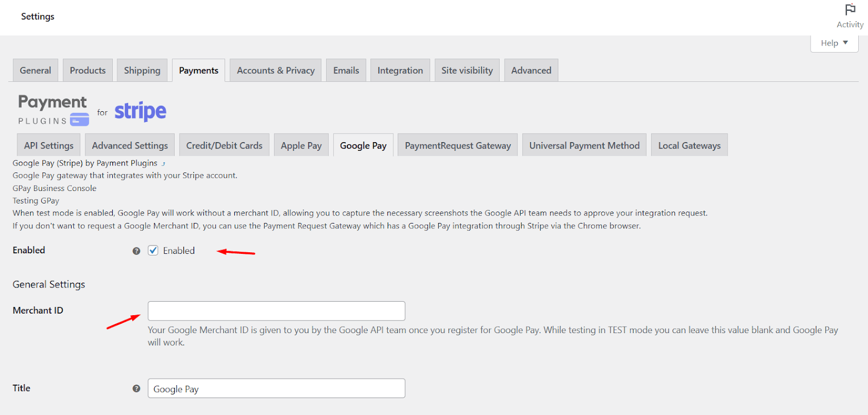Open the Products tab
Image resolution: width=868 pixels, height=415 pixels.
coord(88,71)
